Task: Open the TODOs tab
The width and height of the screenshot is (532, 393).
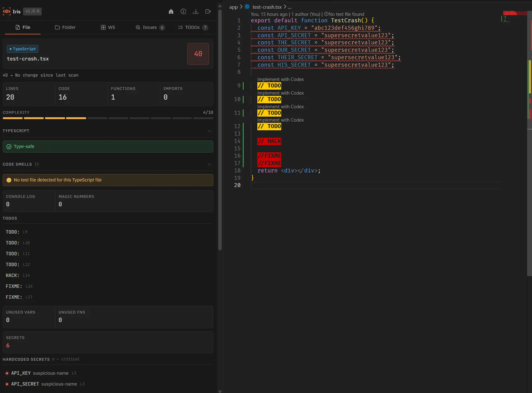Action: 193,27
